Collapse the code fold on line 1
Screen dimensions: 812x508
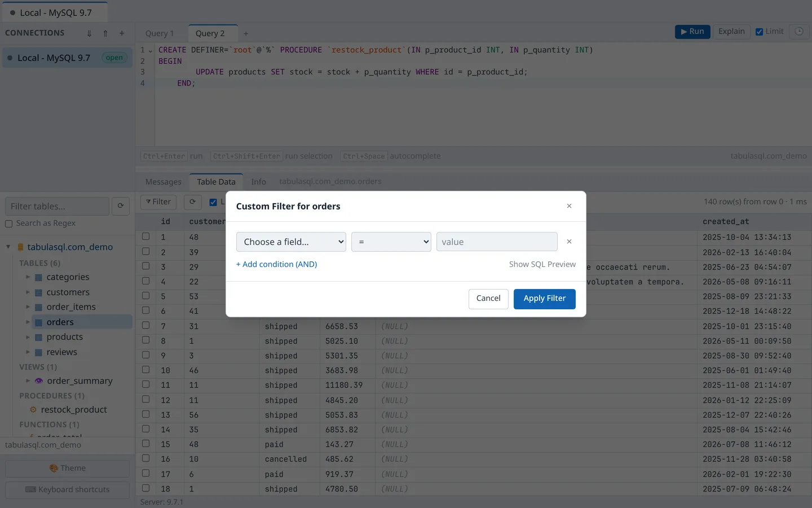[150, 51]
